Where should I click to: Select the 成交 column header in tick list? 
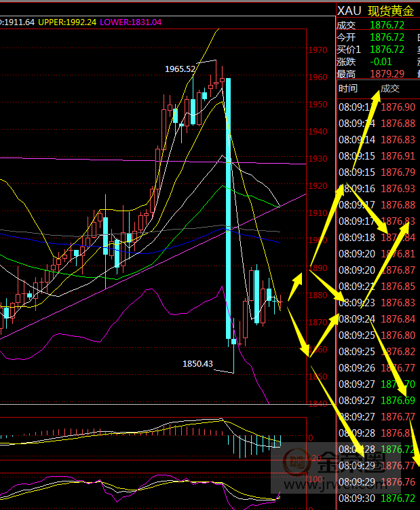[x=390, y=88]
